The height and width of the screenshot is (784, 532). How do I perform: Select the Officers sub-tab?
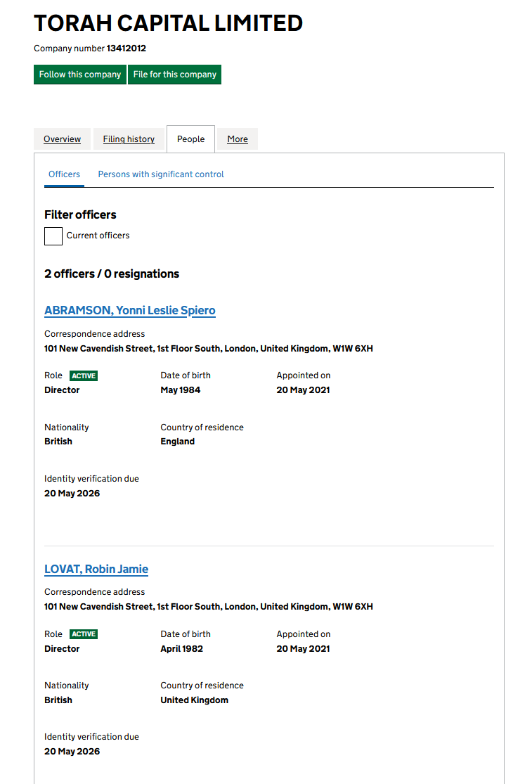(64, 174)
